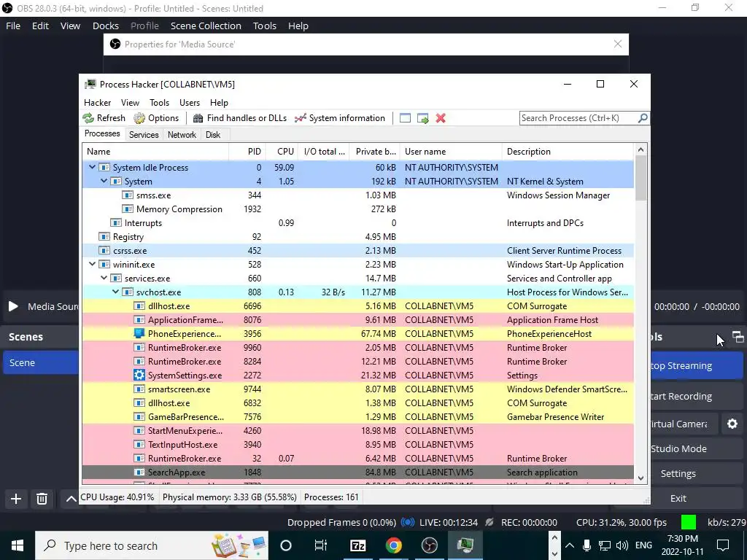
Task: Click the process list scroll up arrow
Action: point(640,150)
